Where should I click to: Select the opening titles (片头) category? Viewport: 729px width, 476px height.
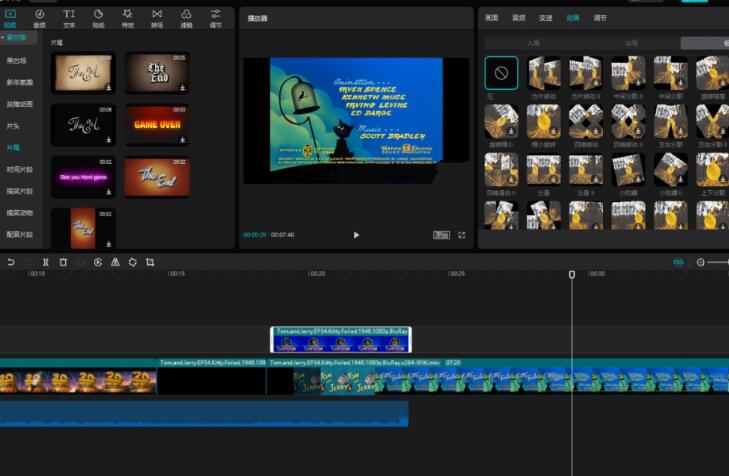click(13, 126)
